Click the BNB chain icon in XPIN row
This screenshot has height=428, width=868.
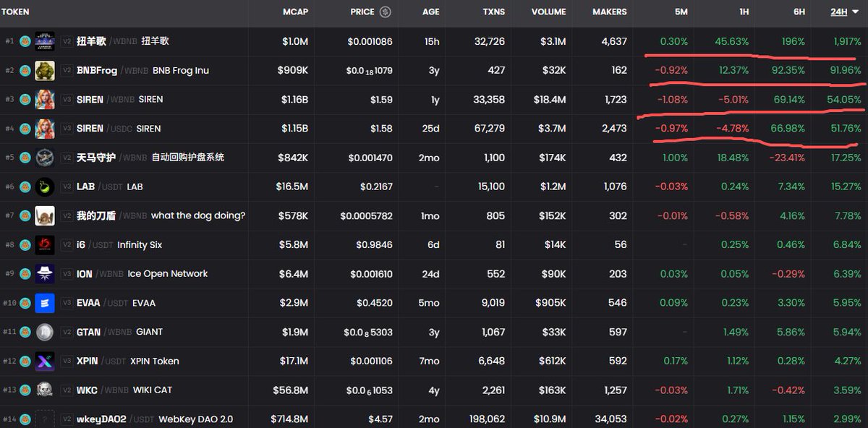[25, 361]
